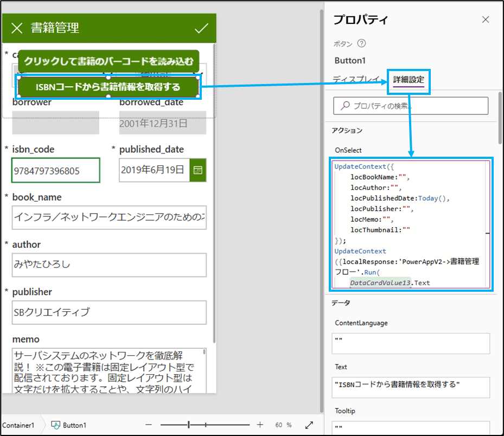Click the borrowed_date gray date field

(163, 123)
